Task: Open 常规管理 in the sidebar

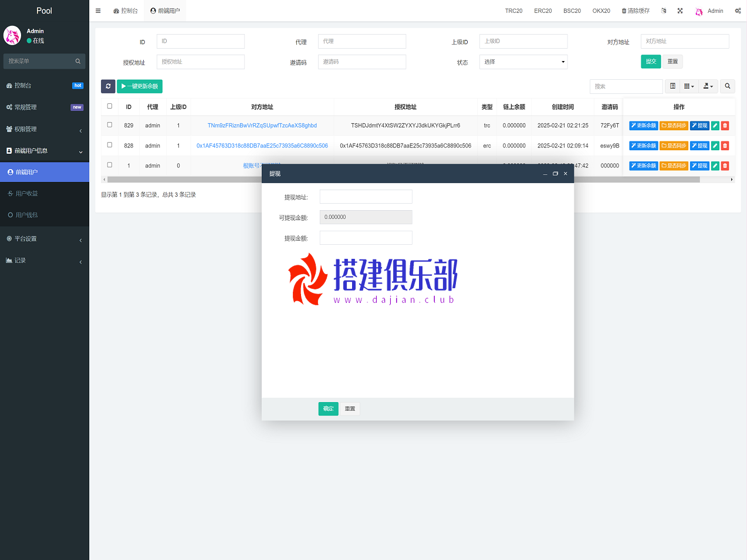Action: click(45, 107)
